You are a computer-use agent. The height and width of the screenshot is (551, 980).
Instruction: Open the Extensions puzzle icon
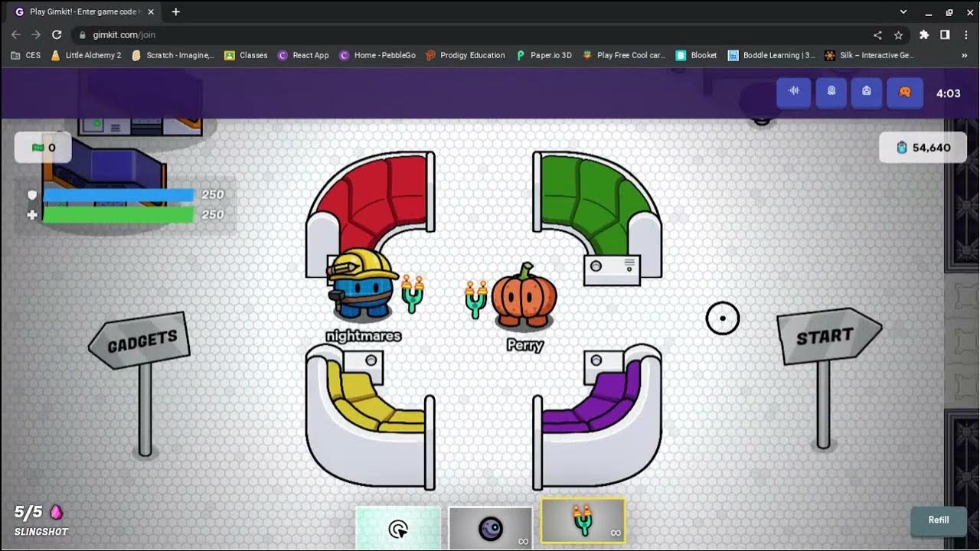tap(924, 34)
